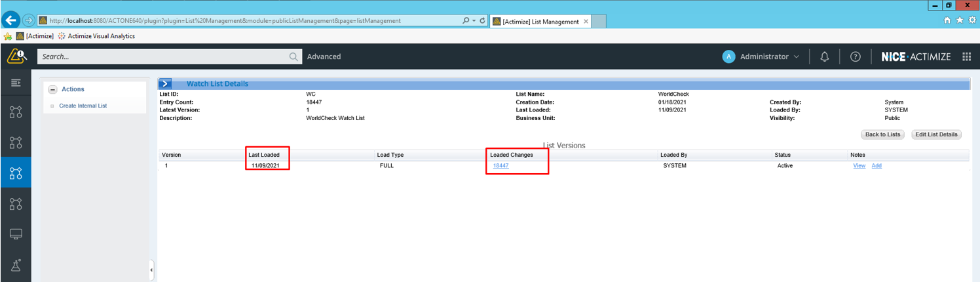Open the flask lab sidebar icon
980x284 pixels.
pos(16,265)
